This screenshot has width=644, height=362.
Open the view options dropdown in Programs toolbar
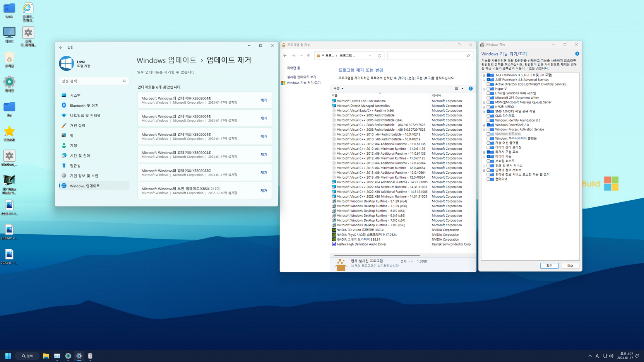[462, 89]
